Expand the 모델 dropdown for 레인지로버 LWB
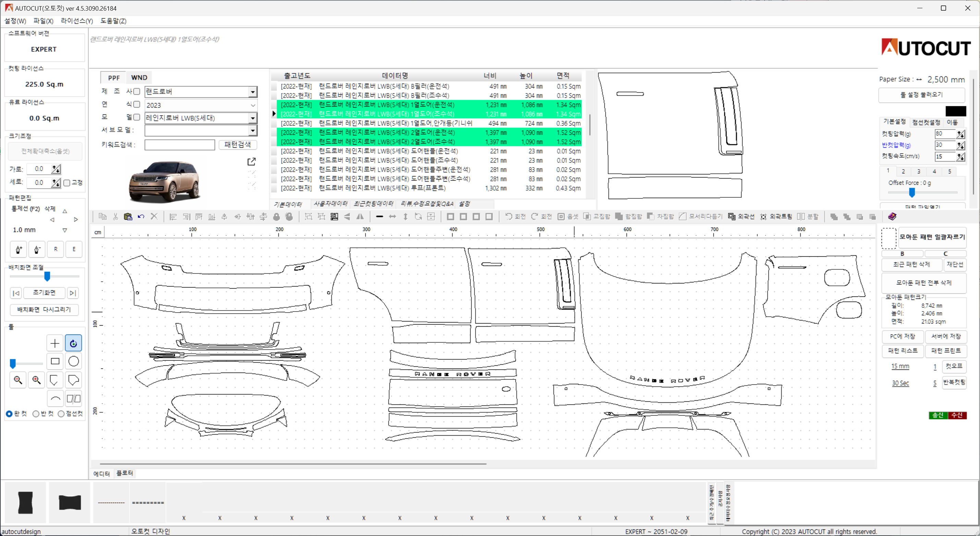Viewport: 980px width, 536px height. pyautogui.click(x=253, y=118)
